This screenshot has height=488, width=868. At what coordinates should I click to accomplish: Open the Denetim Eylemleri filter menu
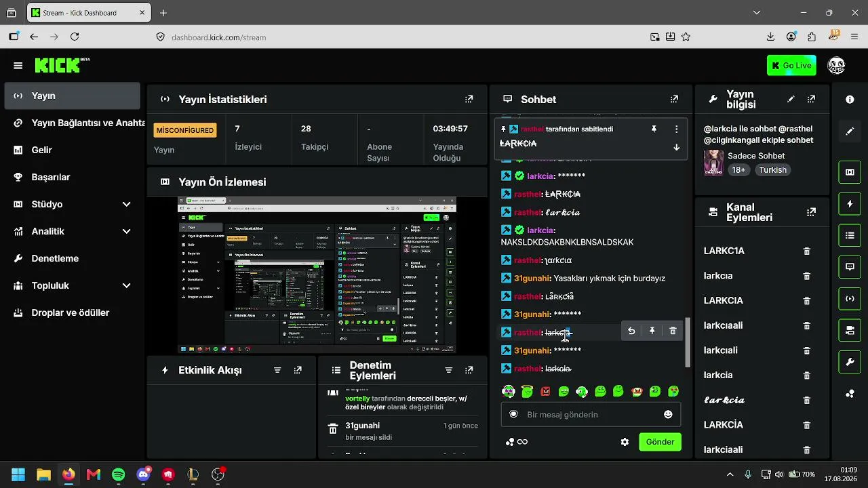point(448,370)
